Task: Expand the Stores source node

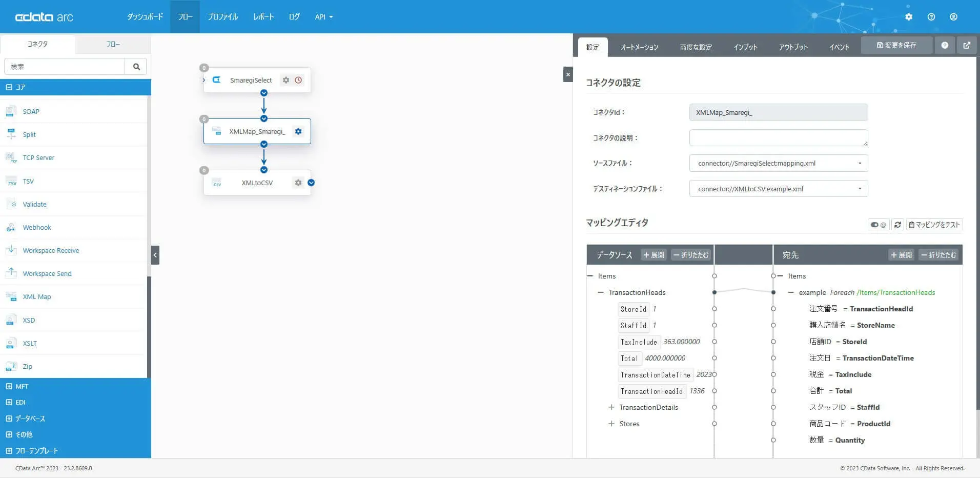Action: tap(611, 424)
